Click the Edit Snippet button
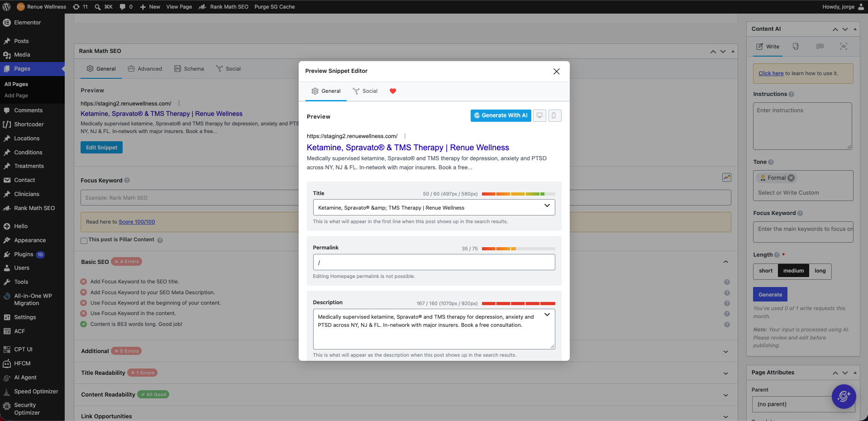 (101, 148)
